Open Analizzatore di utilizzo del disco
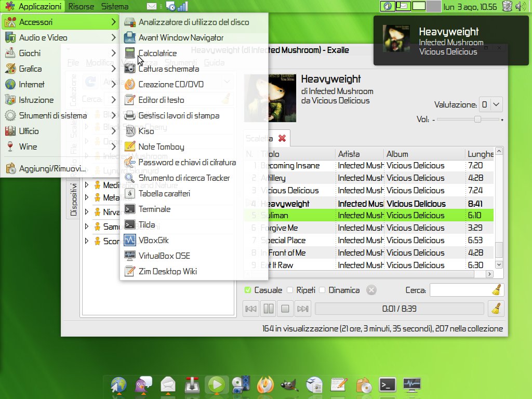The image size is (532, 399). tap(194, 22)
